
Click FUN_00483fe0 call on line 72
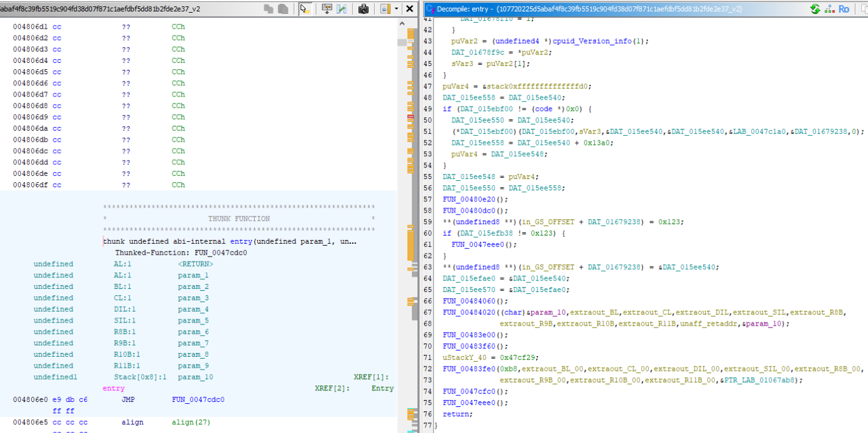click(469, 369)
